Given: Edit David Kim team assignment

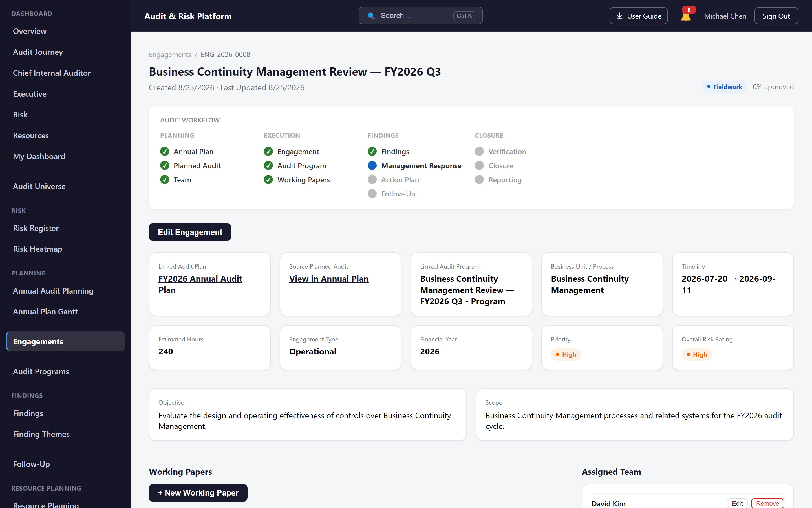Looking at the screenshot, I should coord(737,503).
